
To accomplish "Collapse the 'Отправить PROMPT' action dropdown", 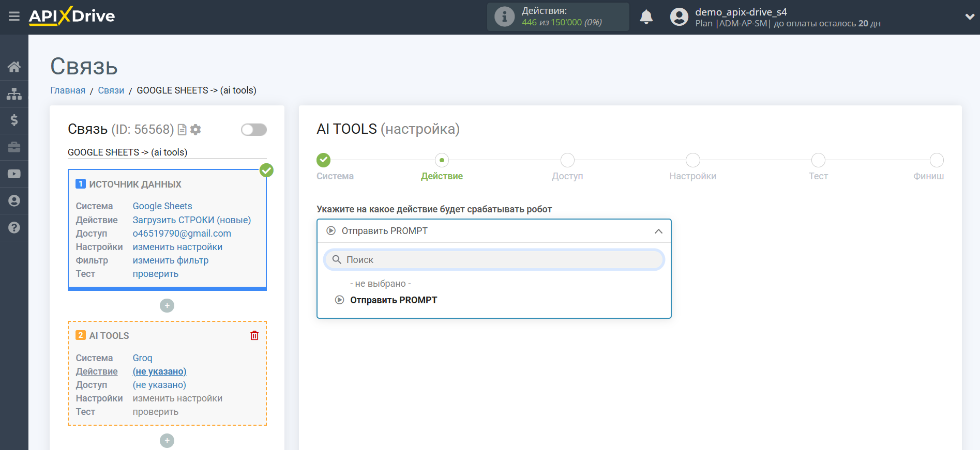I will (x=658, y=231).
